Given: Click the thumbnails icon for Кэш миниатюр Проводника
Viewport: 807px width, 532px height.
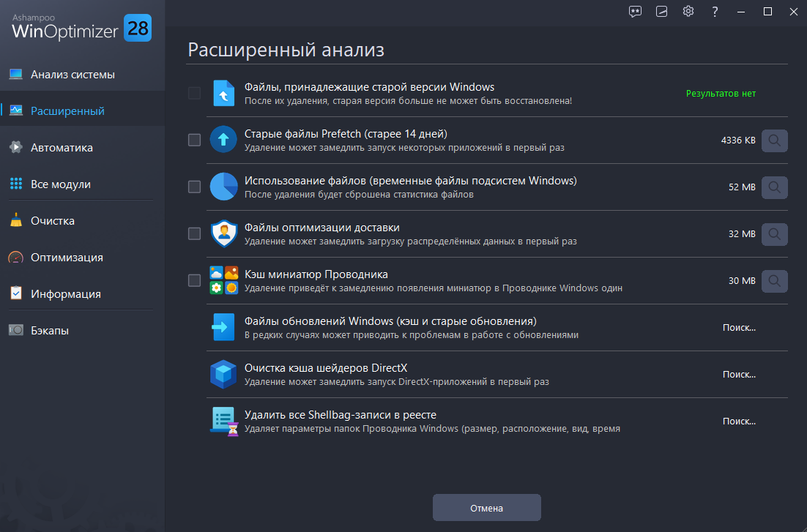Looking at the screenshot, I should [x=223, y=280].
